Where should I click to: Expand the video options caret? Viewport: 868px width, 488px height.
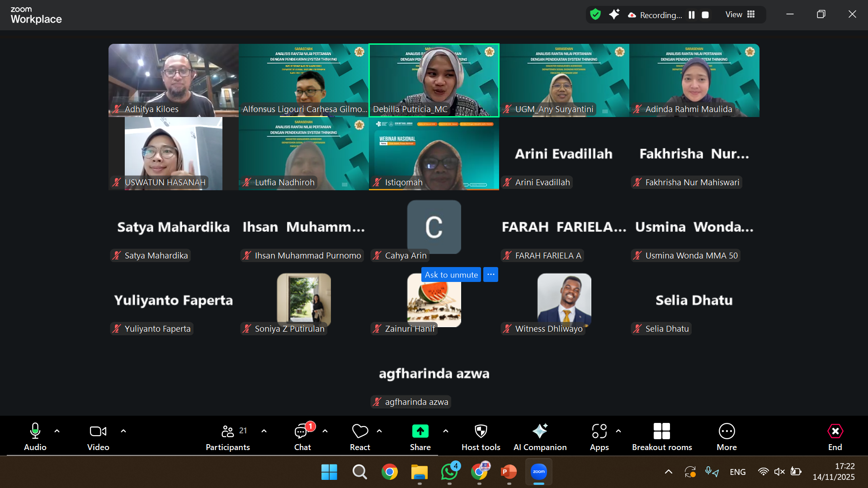pyautogui.click(x=123, y=431)
